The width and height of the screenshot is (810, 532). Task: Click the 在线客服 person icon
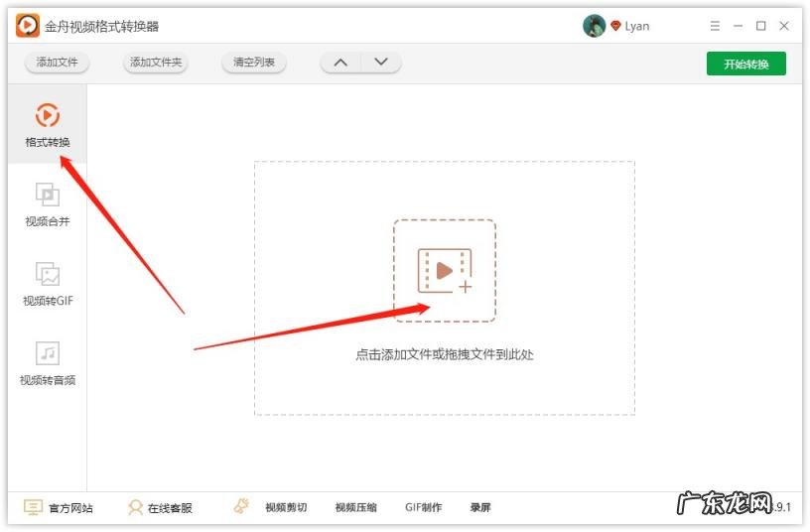[135, 507]
